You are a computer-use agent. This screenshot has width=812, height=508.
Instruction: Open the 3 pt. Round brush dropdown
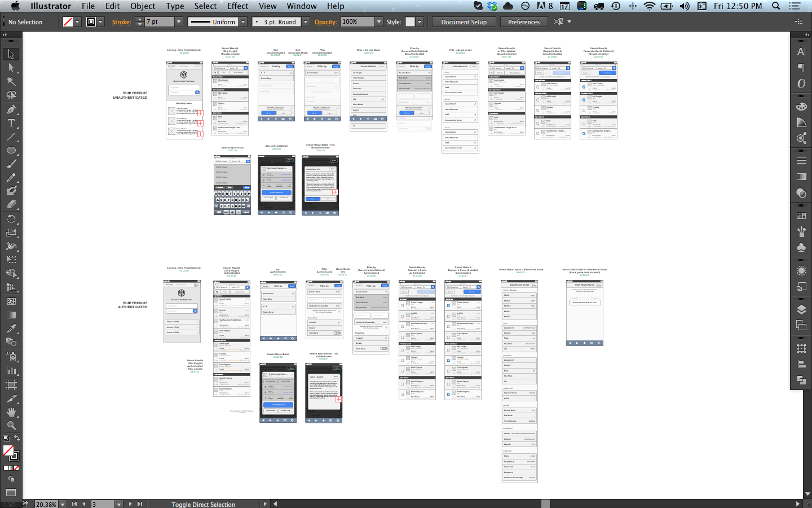coord(306,22)
